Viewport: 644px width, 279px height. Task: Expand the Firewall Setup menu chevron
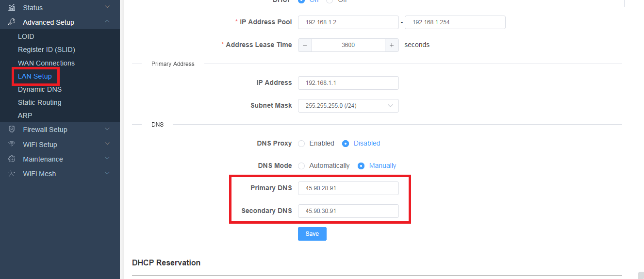[107, 129]
